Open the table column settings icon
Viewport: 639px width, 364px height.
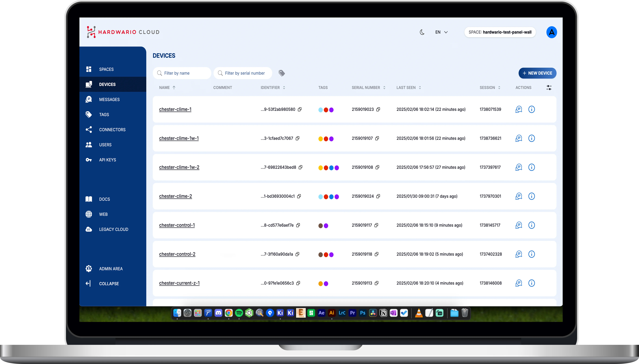click(x=549, y=88)
